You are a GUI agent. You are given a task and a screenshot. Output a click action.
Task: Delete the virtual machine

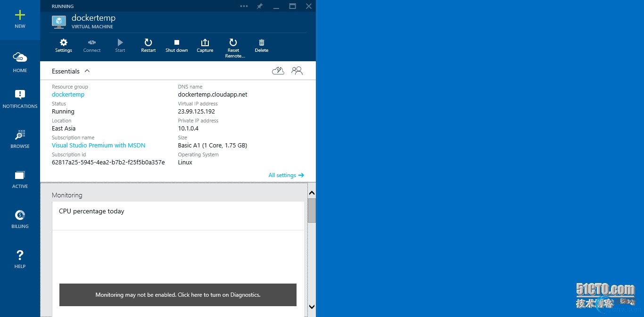(x=262, y=46)
